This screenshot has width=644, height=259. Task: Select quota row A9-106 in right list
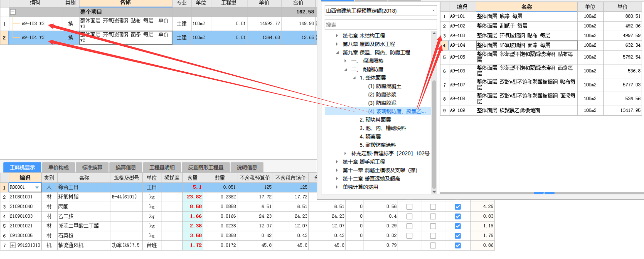coord(541,71)
